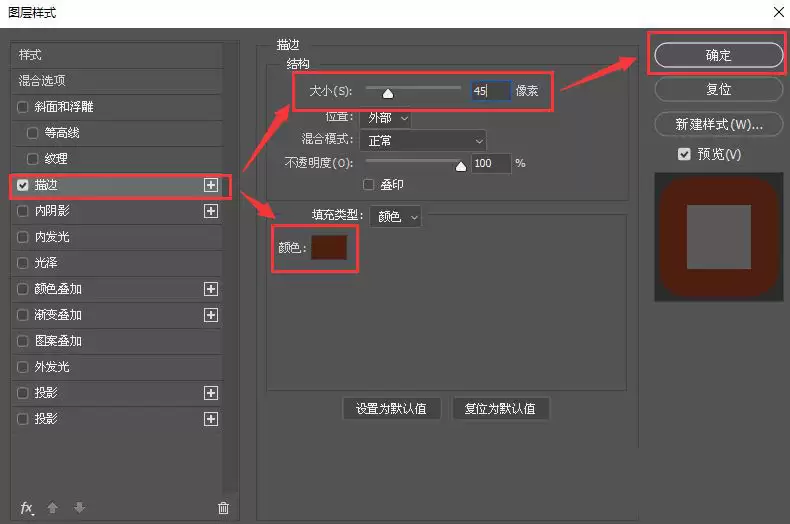The width and height of the screenshot is (790, 524).
Task: Click the move effect down arrow
Action: click(x=79, y=508)
